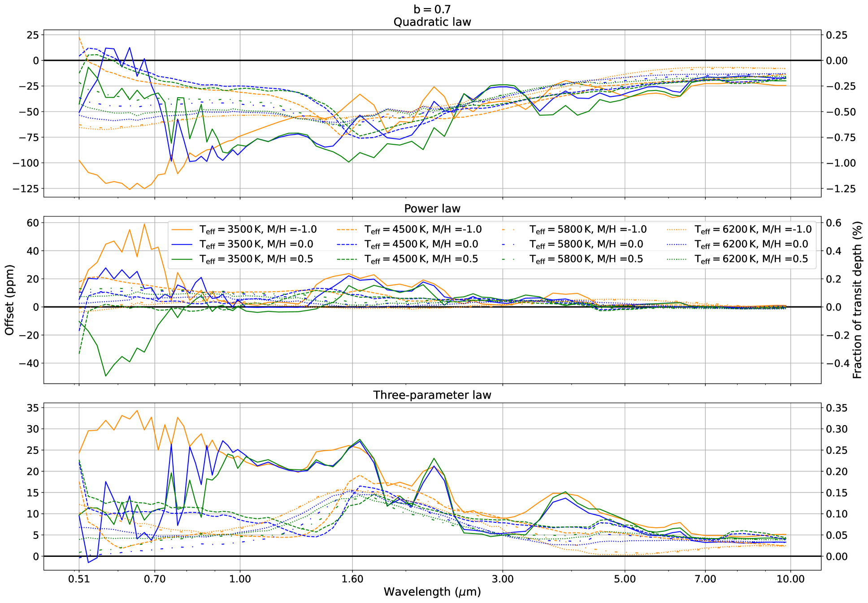Click legend entry Teff = 3500 K, M/H = -1.0
Viewport: 868px width, 603px height.
pos(258,229)
